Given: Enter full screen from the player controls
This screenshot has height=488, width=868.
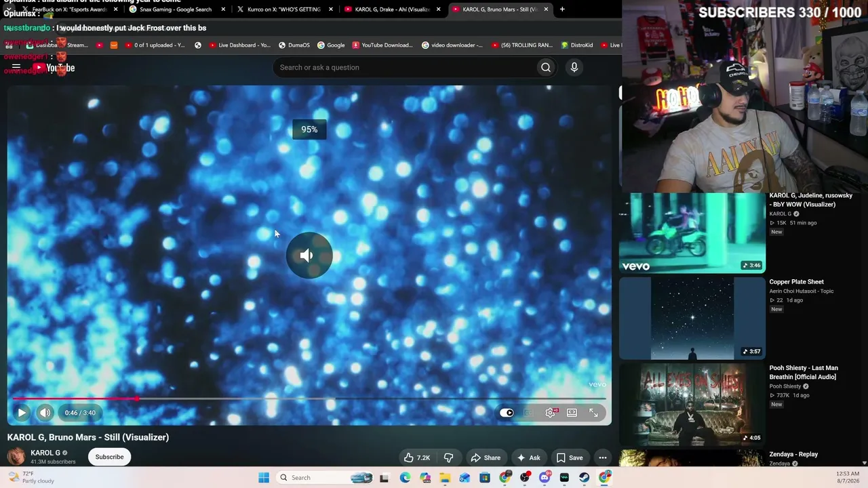Looking at the screenshot, I should pyautogui.click(x=593, y=412).
